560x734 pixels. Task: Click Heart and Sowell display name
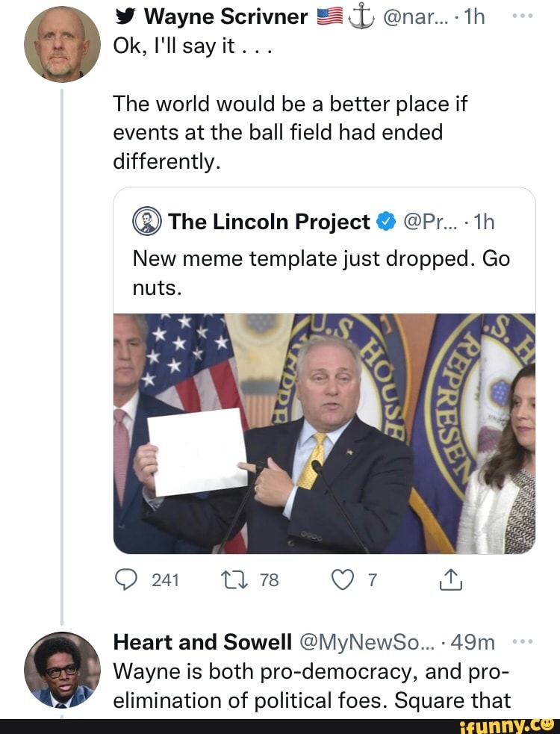[202, 643]
